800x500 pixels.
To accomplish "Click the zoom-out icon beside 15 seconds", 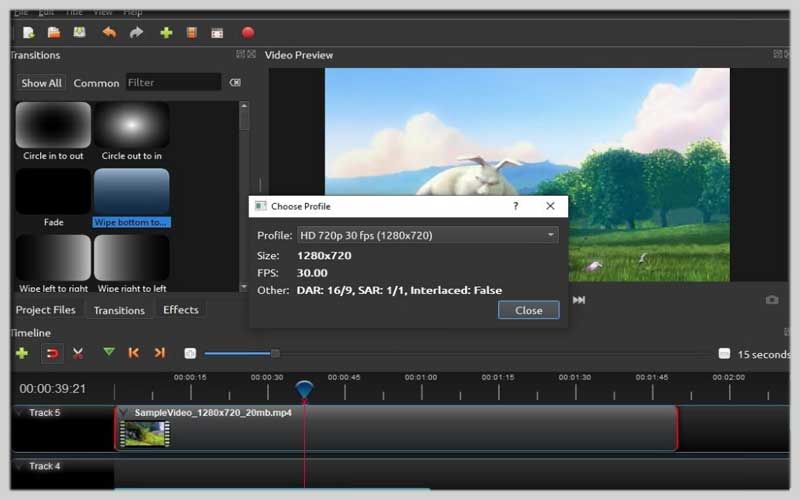I will click(x=724, y=354).
